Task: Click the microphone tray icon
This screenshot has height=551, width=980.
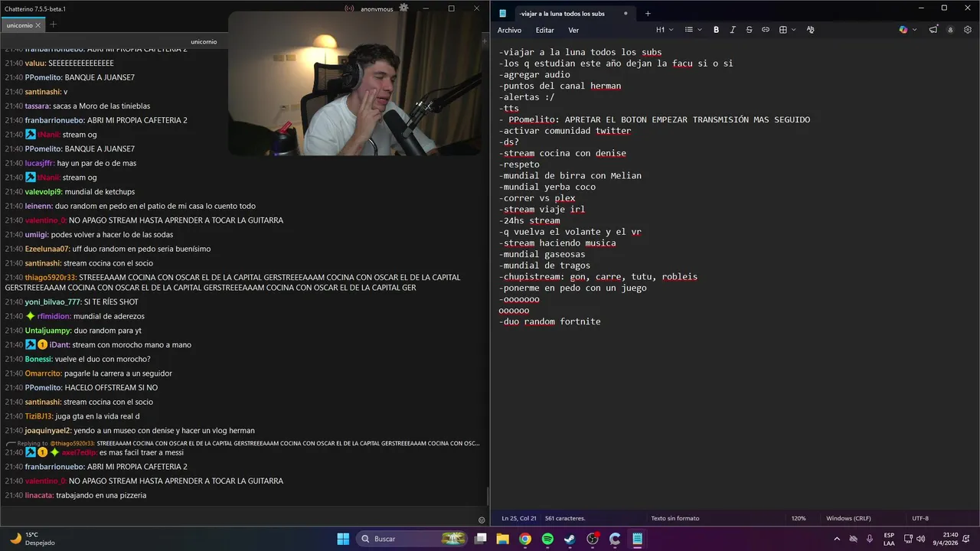Action: (x=870, y=539)
